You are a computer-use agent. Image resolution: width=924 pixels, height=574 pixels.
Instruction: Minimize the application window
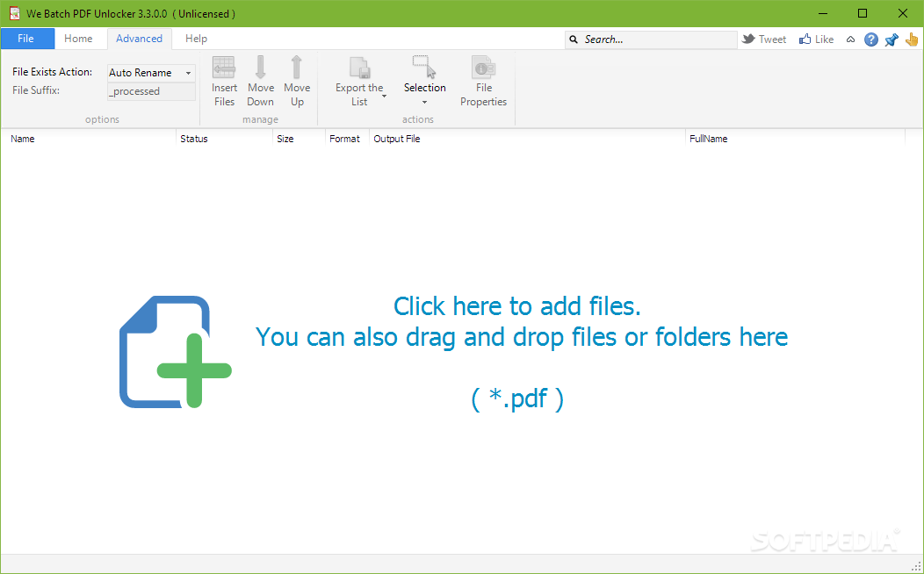[823, 13]
